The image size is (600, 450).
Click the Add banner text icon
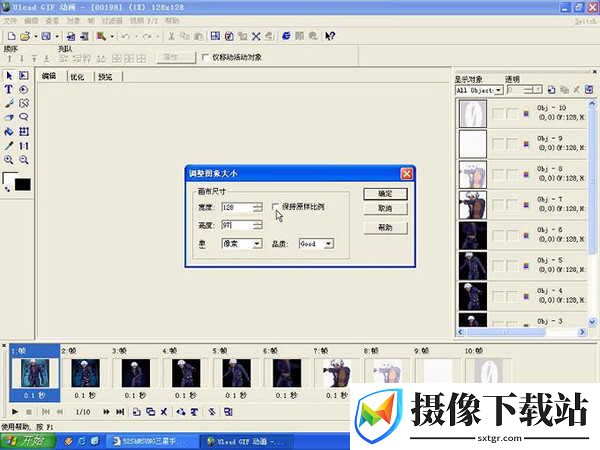coord(194,412)
